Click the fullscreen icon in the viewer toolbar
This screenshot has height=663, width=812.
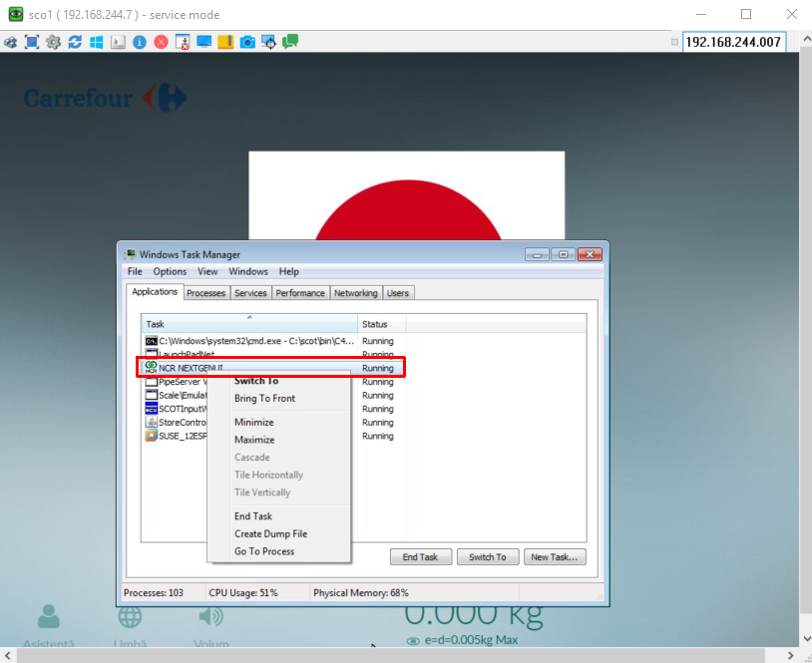[32, 42]
